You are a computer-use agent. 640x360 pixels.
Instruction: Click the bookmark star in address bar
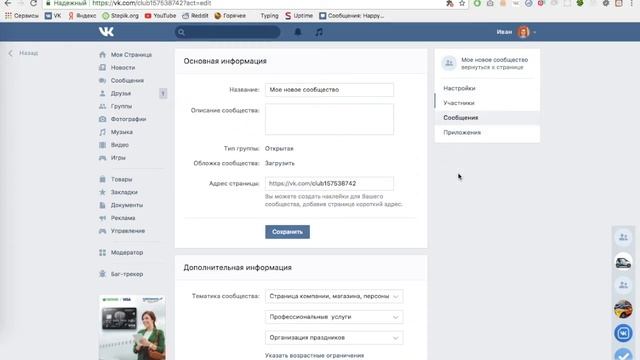pos(462,3)
